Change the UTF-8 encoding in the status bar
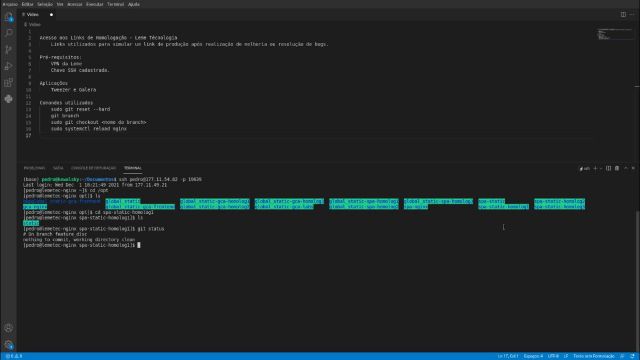Viewport: 640px width, 360px height. point(553,356)
